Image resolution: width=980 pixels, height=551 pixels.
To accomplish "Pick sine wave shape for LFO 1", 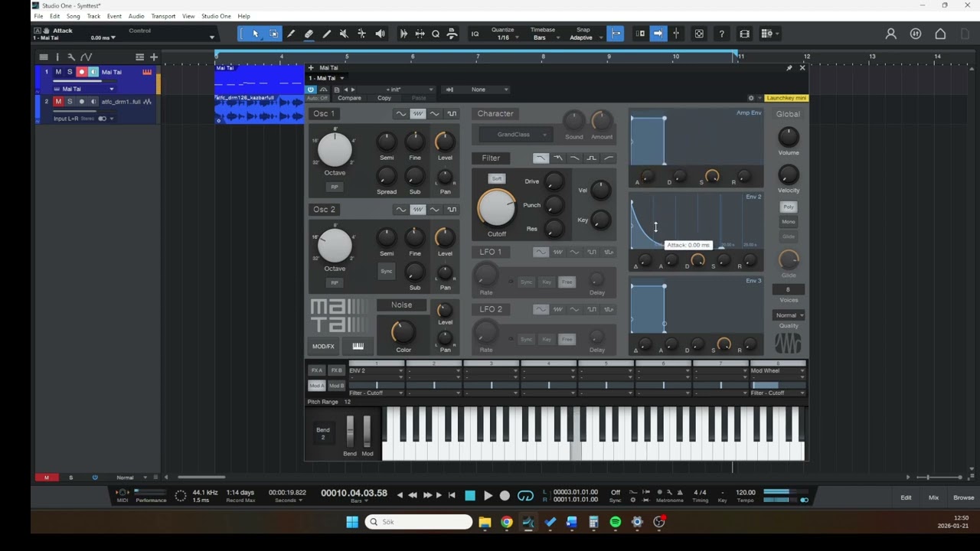I will click(541, 252).
